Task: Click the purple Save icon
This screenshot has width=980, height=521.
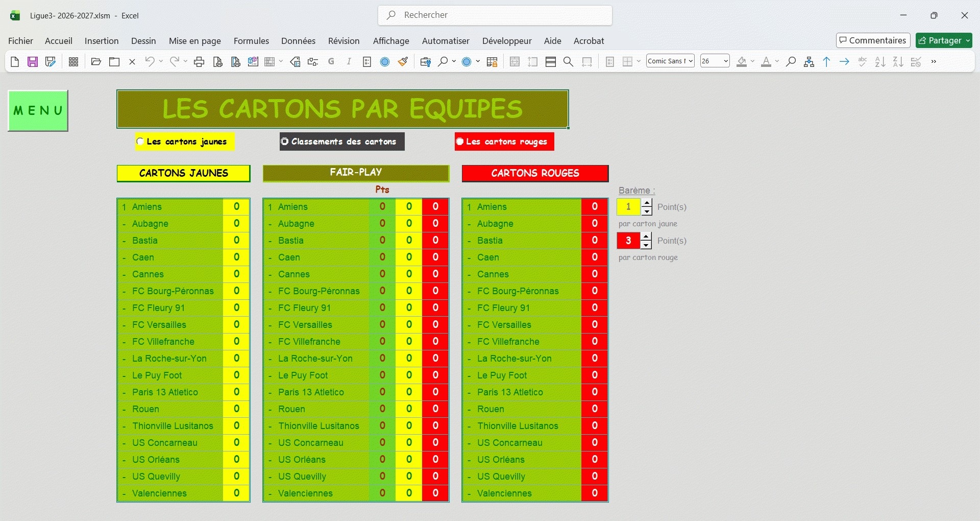Action: 33,62
